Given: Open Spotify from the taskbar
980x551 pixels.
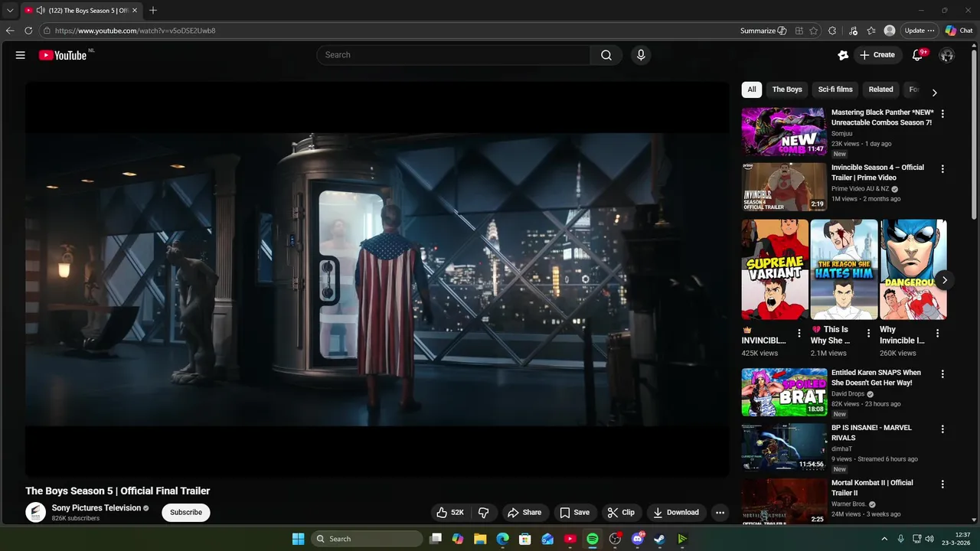Looking at the screenshot, I should coord(593,539).
